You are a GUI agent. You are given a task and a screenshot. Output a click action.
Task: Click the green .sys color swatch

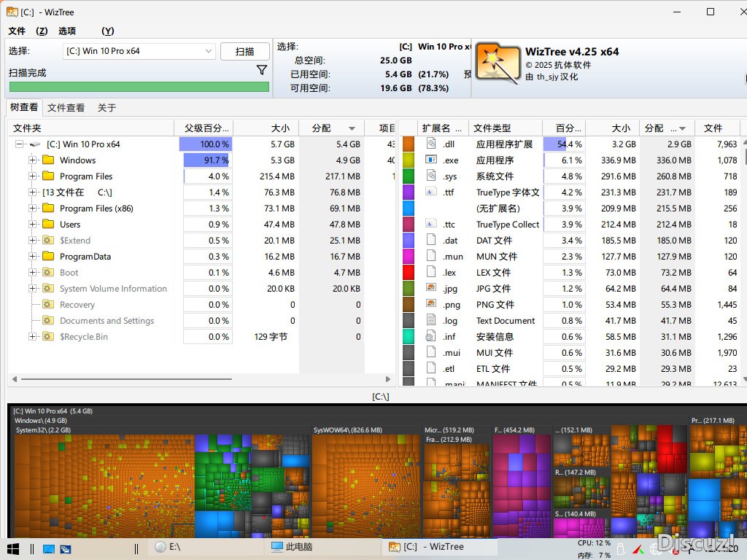click(409, 176)
